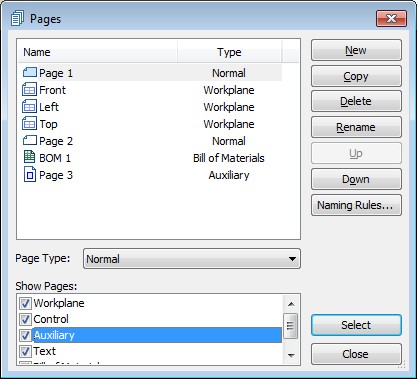417x379 pixels.
Task: Click the Show Pages scrollbar up arrow
Action: pos(291,304)
